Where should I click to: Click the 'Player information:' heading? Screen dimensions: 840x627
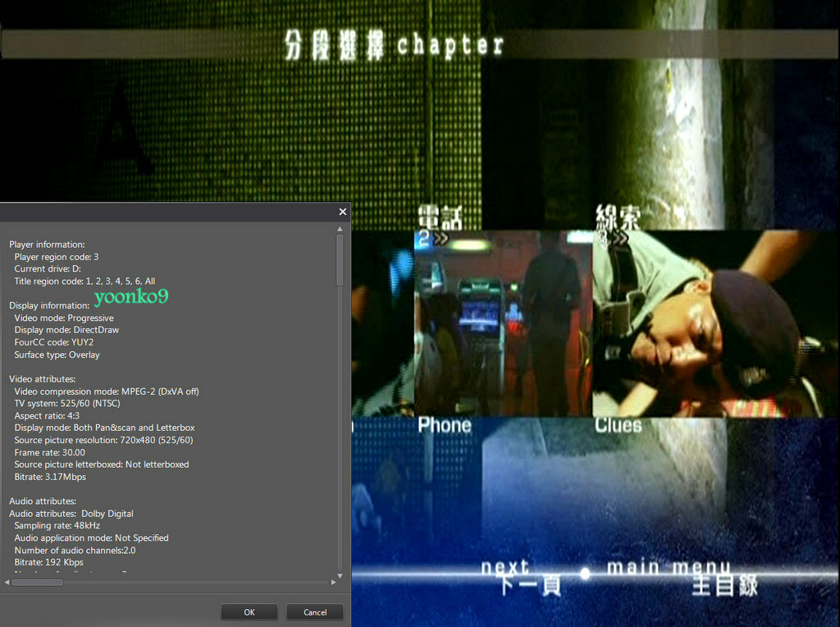click(47, 245)
